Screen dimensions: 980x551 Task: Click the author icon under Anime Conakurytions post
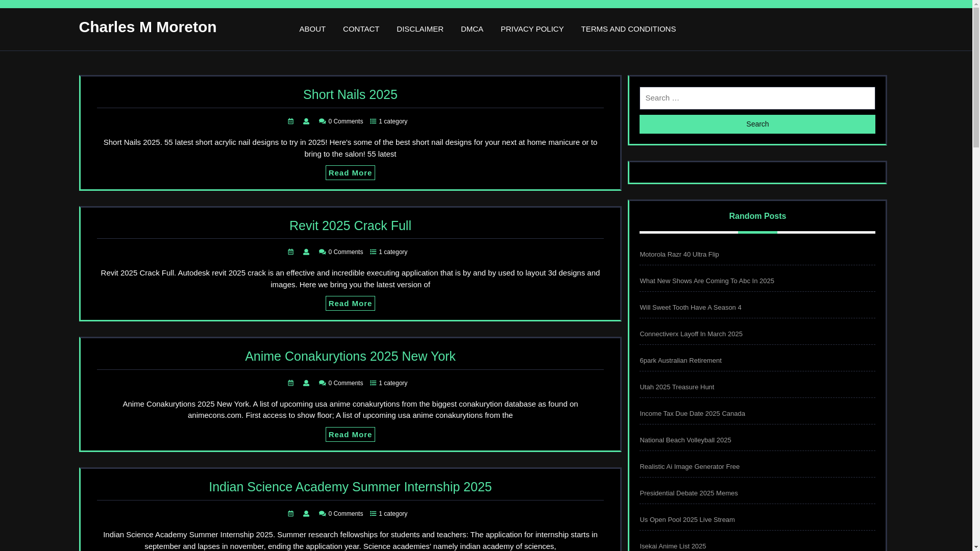[x=306, y=383]
